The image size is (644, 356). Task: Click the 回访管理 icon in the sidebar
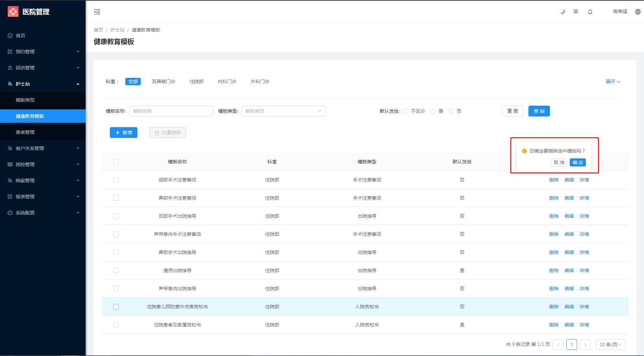tap(10, 68)
